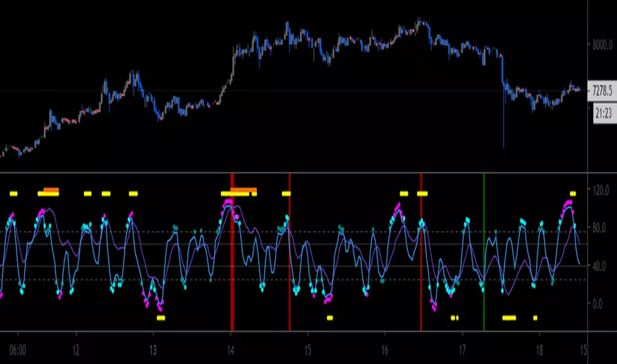
Task: Click the 0.0 indicator scale label
Action: [597, 304]
